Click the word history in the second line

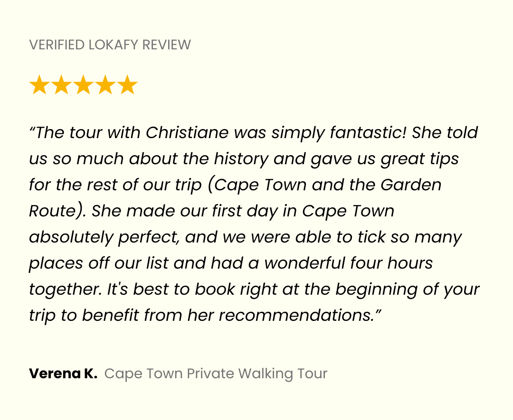tap(241, 159)
